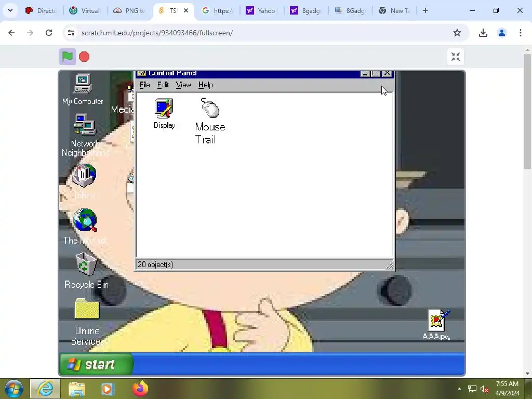532x399 pixels.
Task: Switch to the Directc browser tab
Action: coord(42,10)
